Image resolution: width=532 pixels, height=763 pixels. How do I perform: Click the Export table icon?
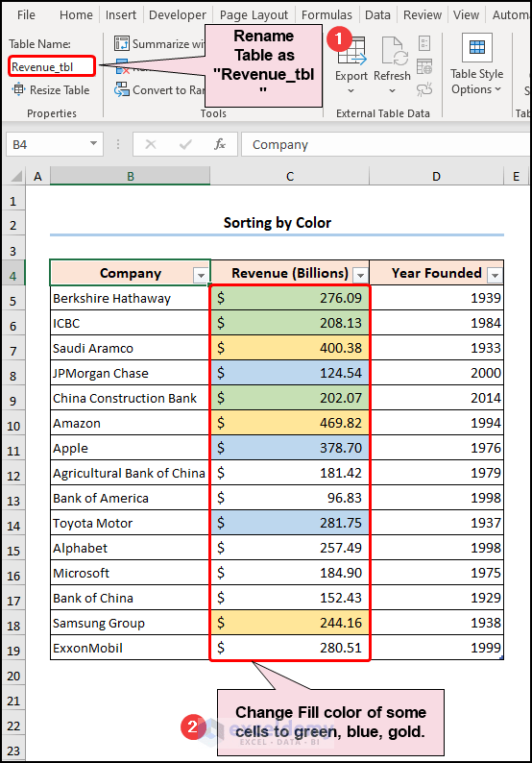pyautogui.click(x=351, y=51)
